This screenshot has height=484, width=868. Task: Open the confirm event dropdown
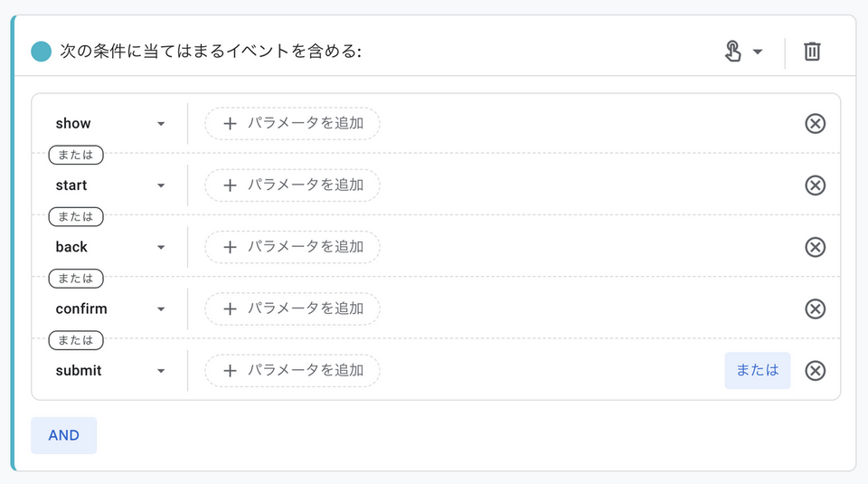(110, 308)
